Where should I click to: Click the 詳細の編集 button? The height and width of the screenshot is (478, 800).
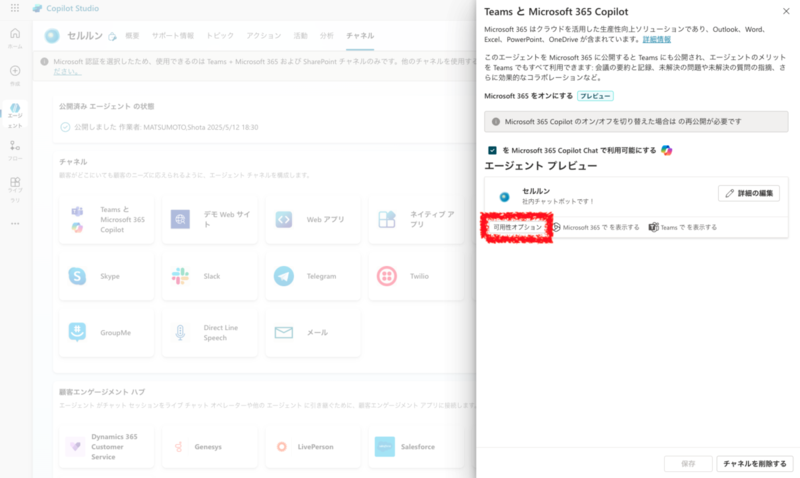[x=748, y=193]
